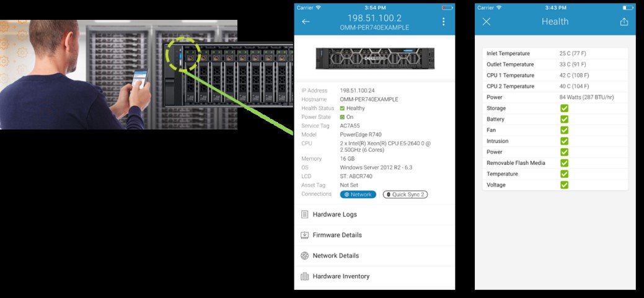Tap the Asset Tag value Not Set
The image size is (644, 298).
349,185
